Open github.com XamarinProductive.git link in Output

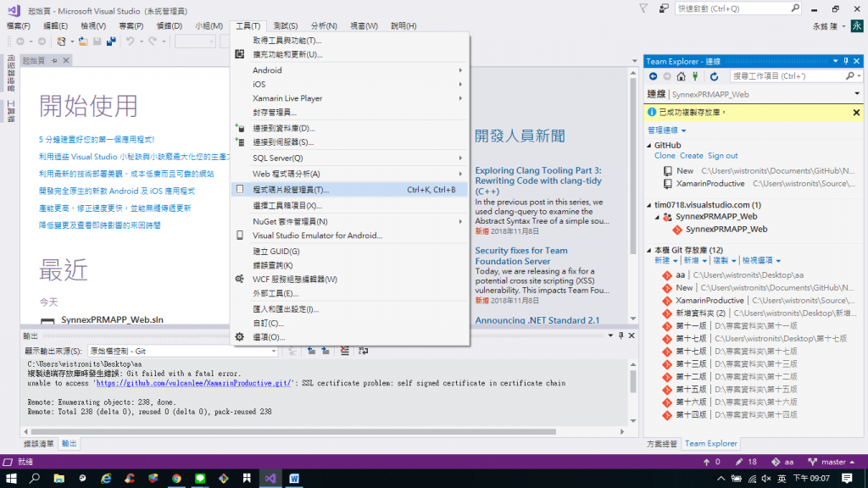(194, 383)
